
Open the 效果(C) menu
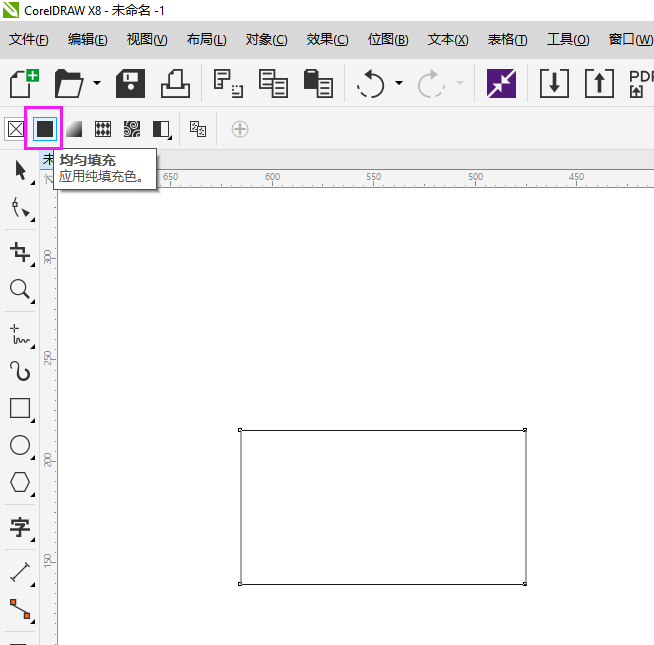327,40
